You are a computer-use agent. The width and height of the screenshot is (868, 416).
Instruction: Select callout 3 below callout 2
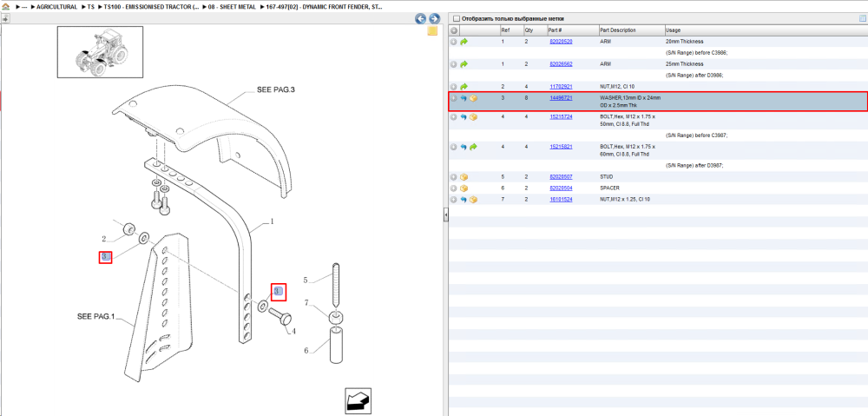pos(106,256)
